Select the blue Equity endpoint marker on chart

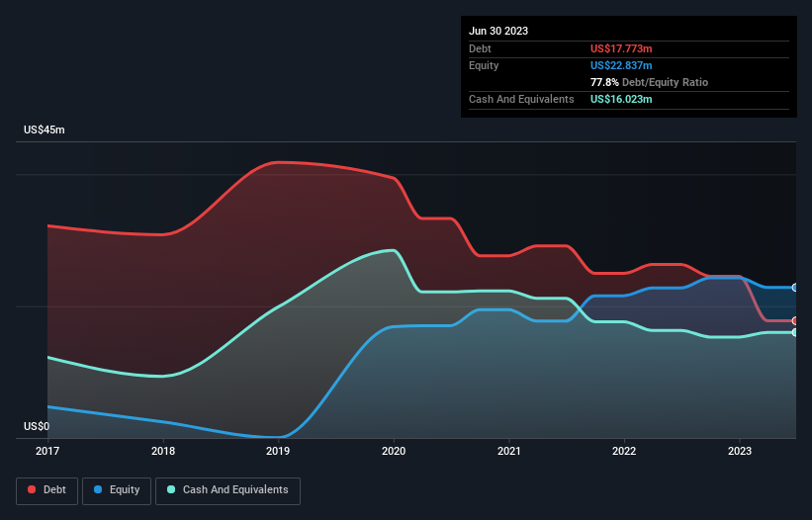(795, 287)
